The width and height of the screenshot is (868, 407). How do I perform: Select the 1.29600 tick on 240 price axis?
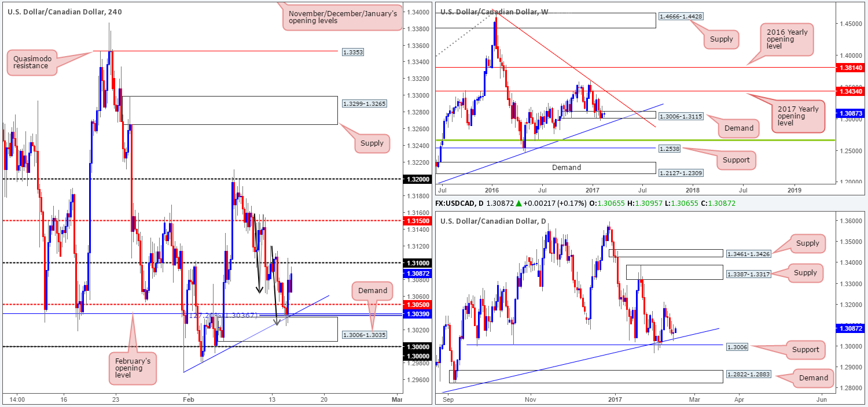(x=418, y=380)
